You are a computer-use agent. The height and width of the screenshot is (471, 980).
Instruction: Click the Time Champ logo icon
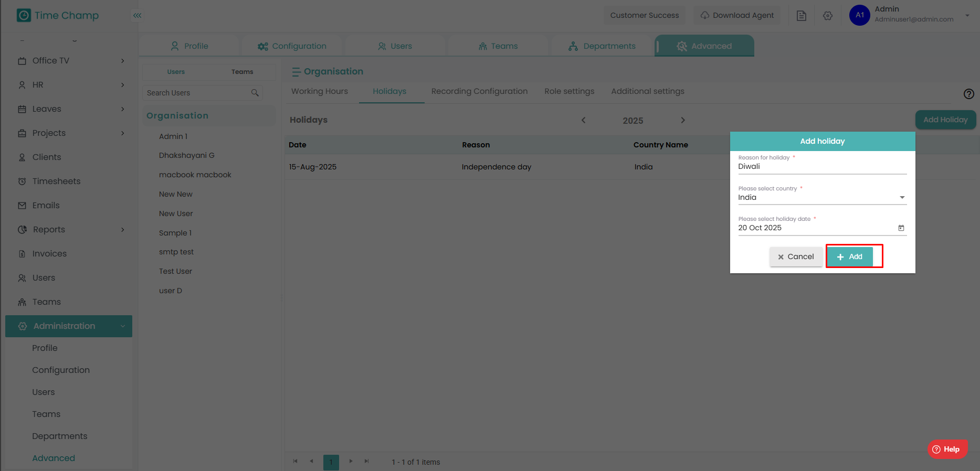[x=24, y=15]
